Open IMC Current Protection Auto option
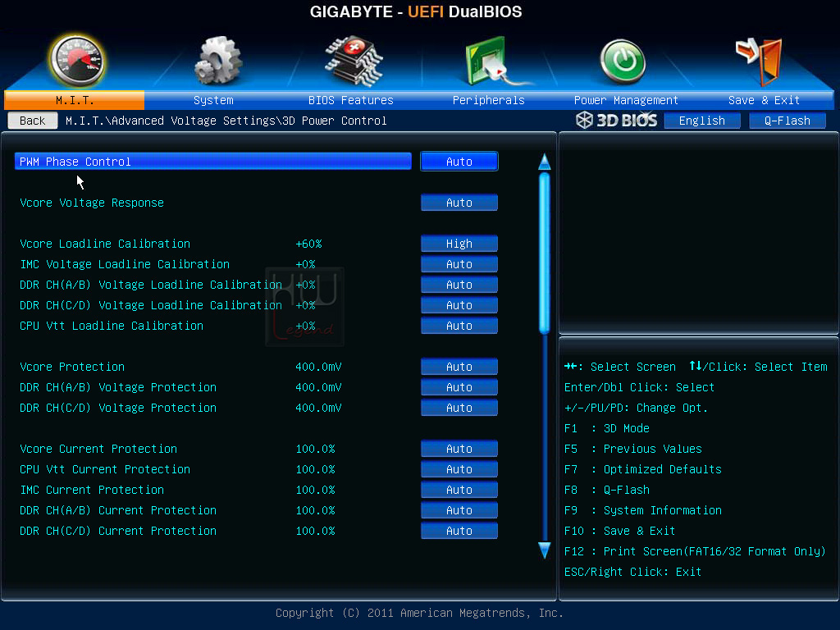This screenshot has height=630, width=840. pyautogui.click(x=459, y=490)
